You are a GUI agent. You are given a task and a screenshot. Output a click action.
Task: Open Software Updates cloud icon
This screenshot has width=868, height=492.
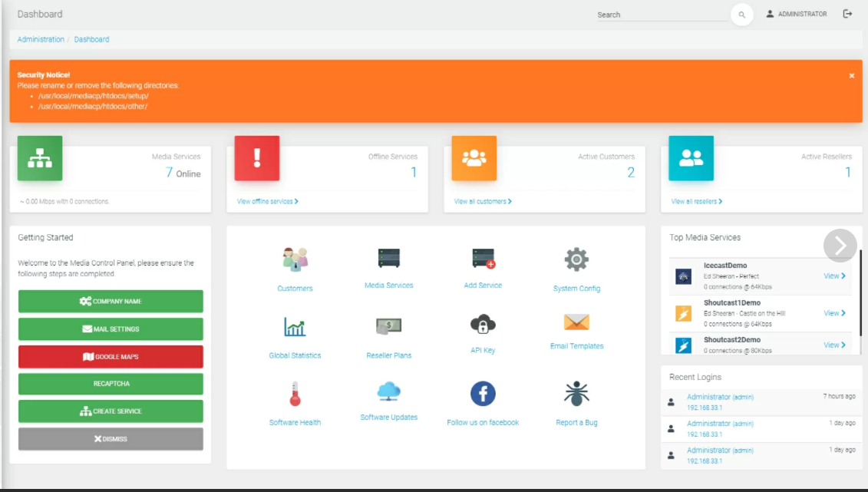[x=389, y=392]
